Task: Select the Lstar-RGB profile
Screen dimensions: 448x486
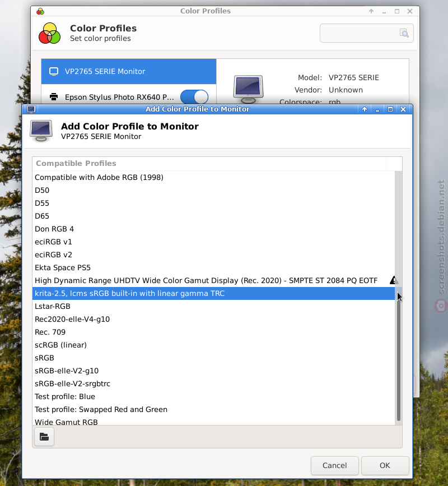Action: [213, 306]
